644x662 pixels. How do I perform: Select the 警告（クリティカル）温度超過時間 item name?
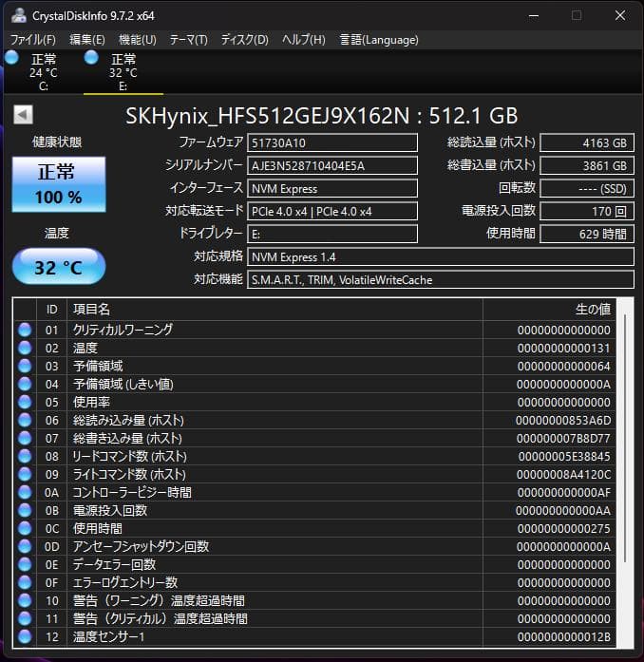tap(160, 619)
